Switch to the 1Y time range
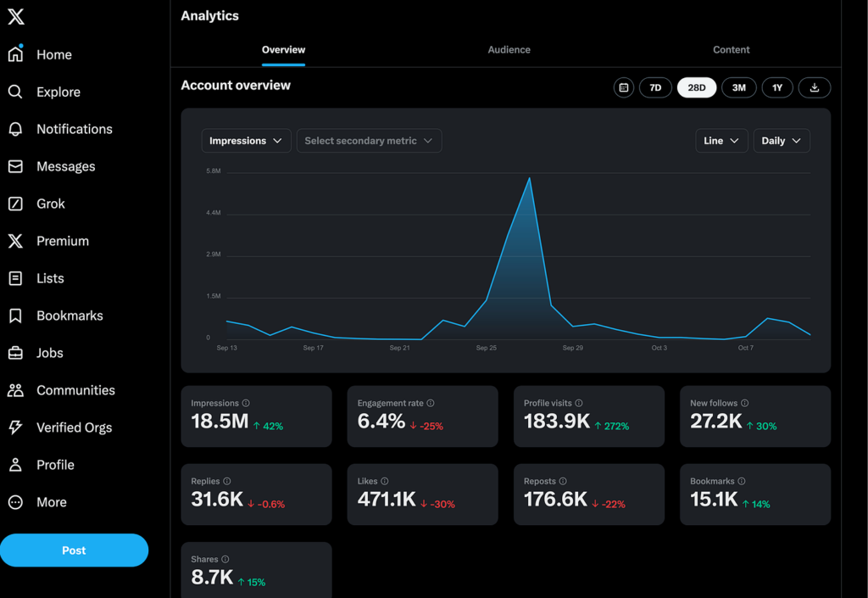The image size is (868, 598). 777,87
